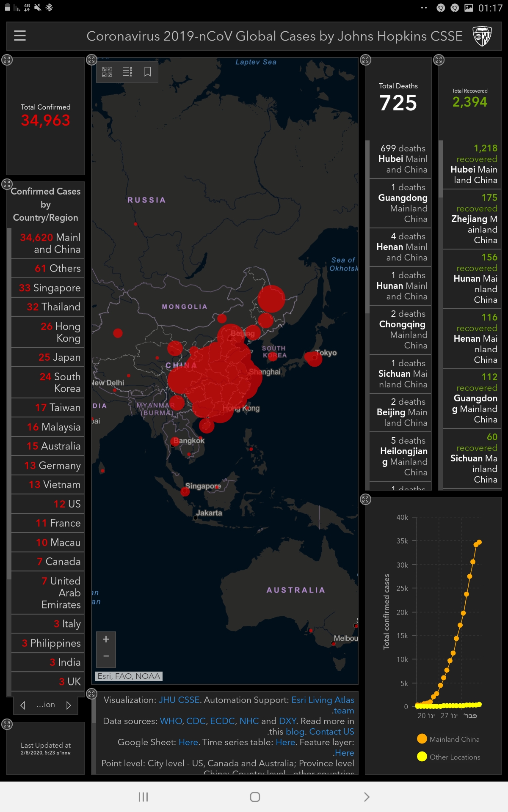The width and height of the screenshot is (508, 812).
Task: Zoom out on the map
Action: (x=106, y=656)
